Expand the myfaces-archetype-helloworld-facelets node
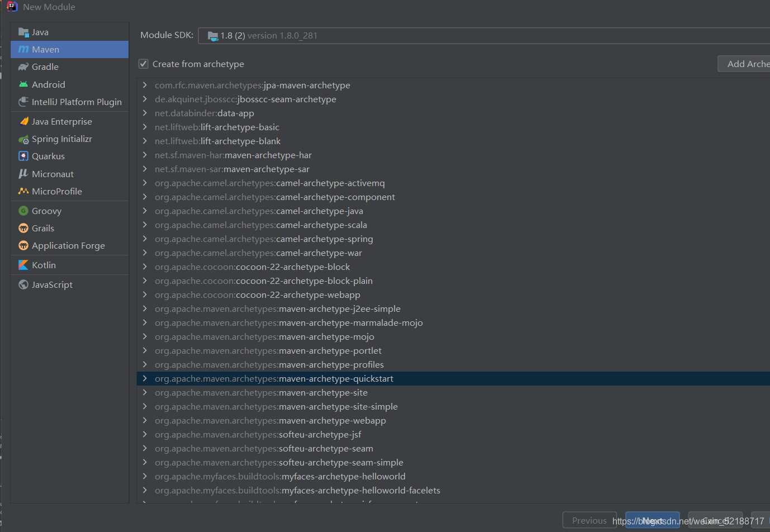The height and width of the screenshot is (532, 770). [x=145, y=490]
